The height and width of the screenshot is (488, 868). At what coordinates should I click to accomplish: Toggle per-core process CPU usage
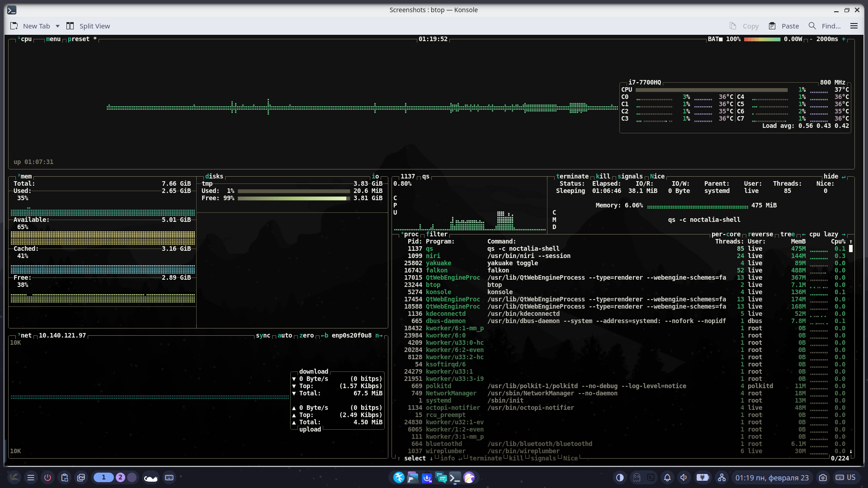click(x=726, y=234)
